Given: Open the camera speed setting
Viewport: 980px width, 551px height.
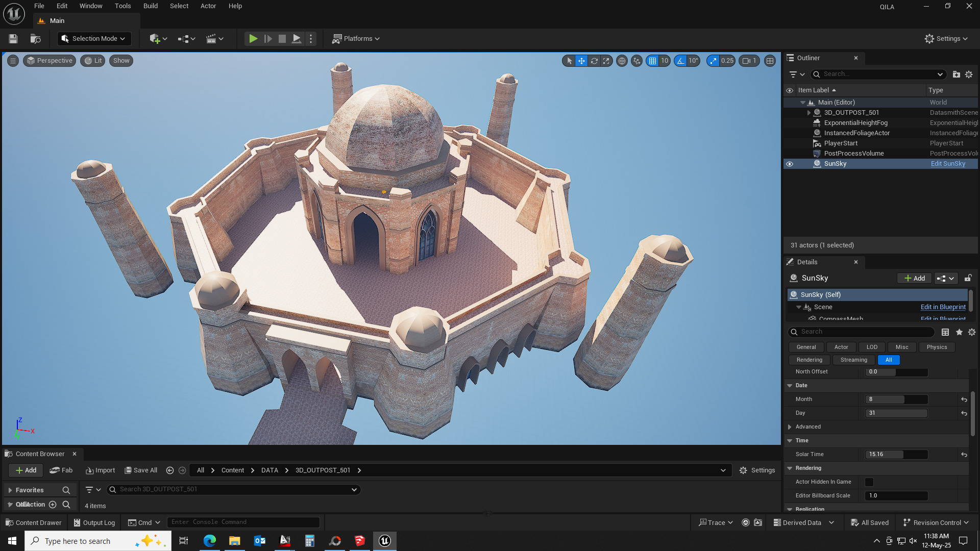Looking at the screenshot, I should 749,61.
